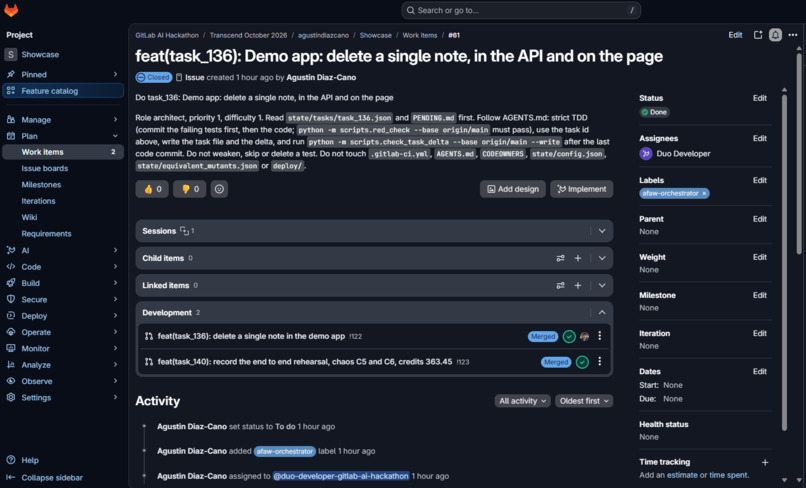Click the Duo Developer avatar icon
This screenshot has height=488, width=806.
point(646,153)
